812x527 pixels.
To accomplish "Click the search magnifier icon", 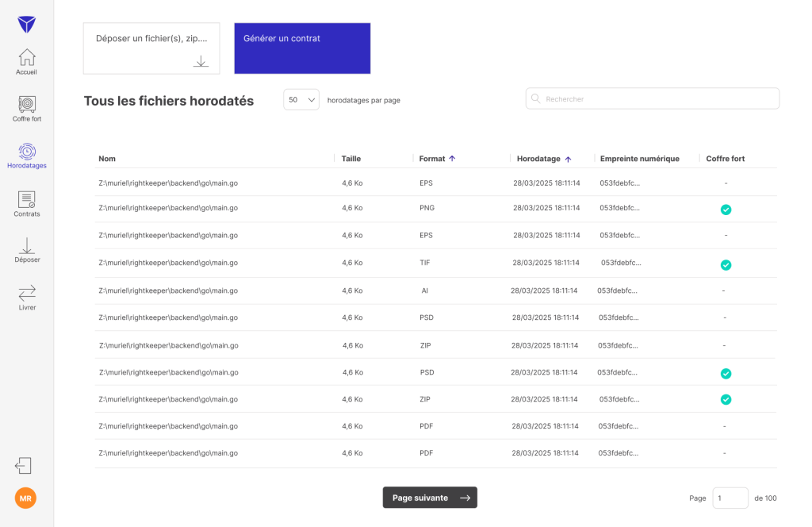I will (x=536, y=98).
